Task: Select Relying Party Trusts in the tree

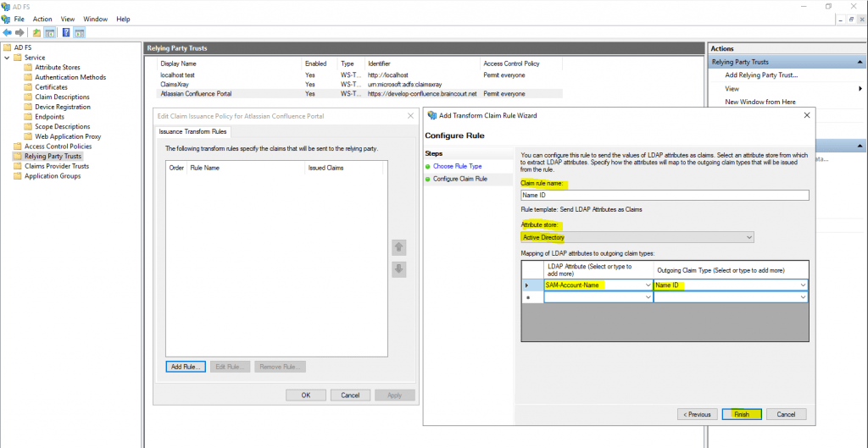Action: click(53, 157)
